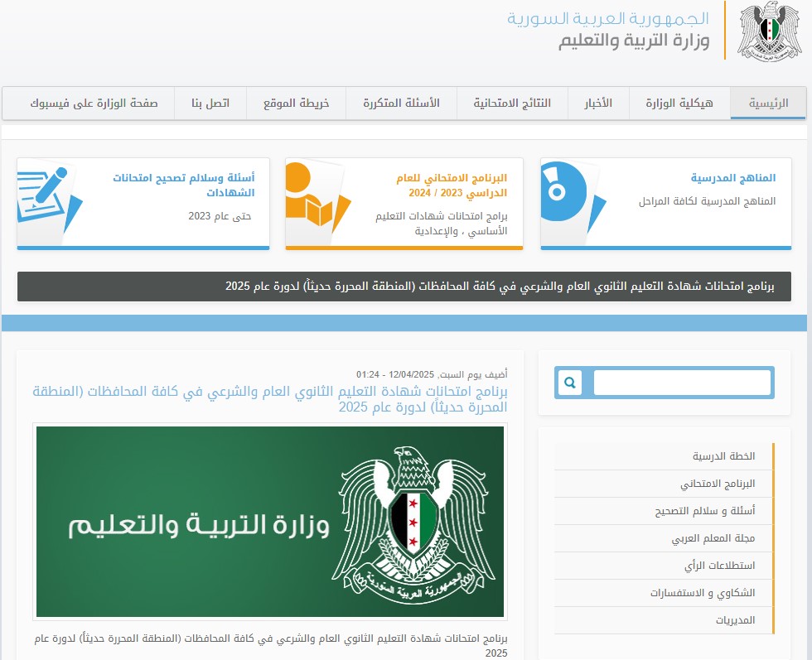The height and width of the screenshot is (660, 812).
Task: Open استطلاعات الرأي sidebar link
Action: [x=720, y=566]
